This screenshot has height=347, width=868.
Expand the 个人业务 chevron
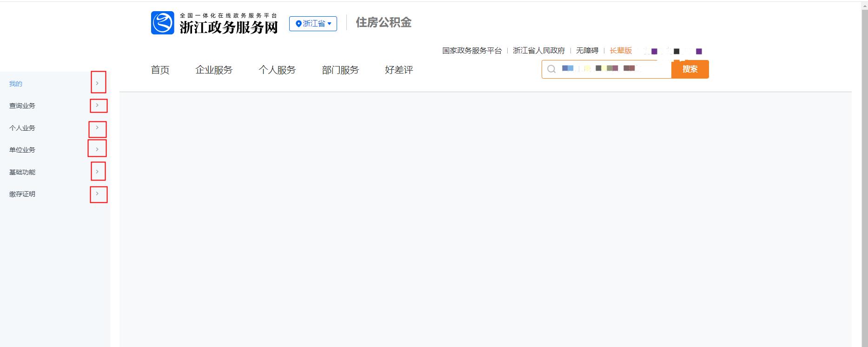click(97, 127)
